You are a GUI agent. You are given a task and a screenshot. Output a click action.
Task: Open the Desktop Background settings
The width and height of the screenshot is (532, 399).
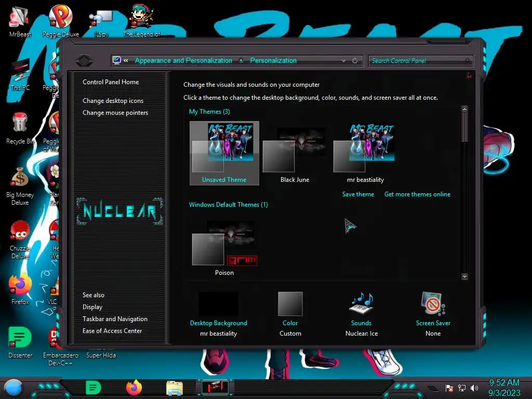pyautogui.click(x=219, y=314)
